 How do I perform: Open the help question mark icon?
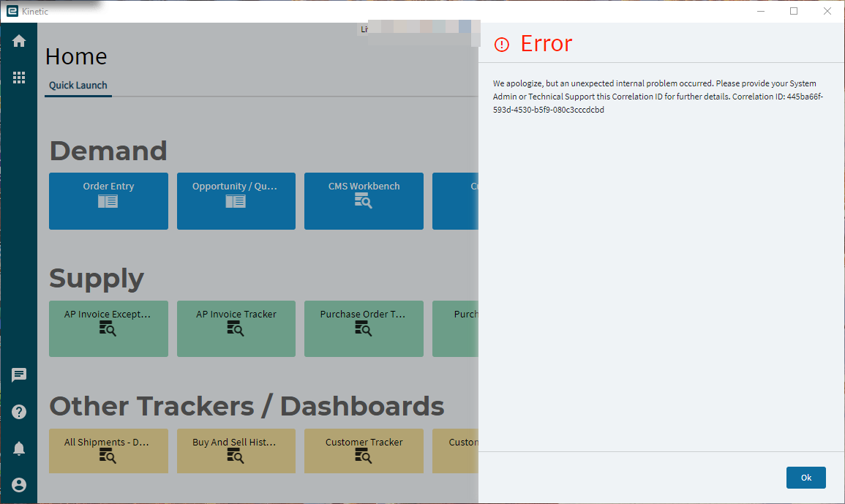click(19, 412)
